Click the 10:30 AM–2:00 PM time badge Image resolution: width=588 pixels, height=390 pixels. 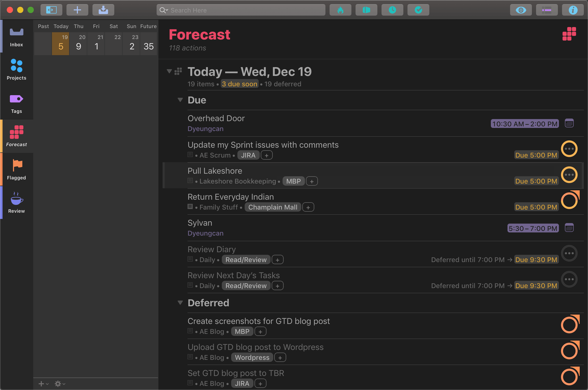click(x=525, y=124)
